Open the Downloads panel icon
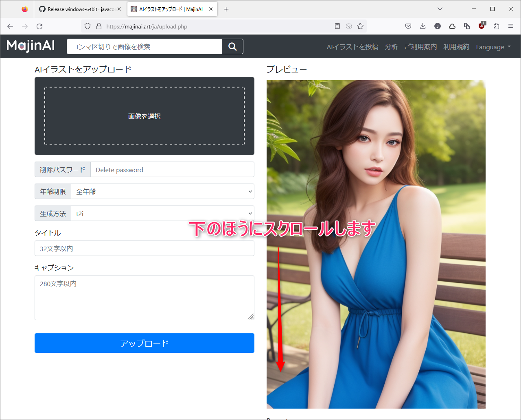 coord(422,26)
